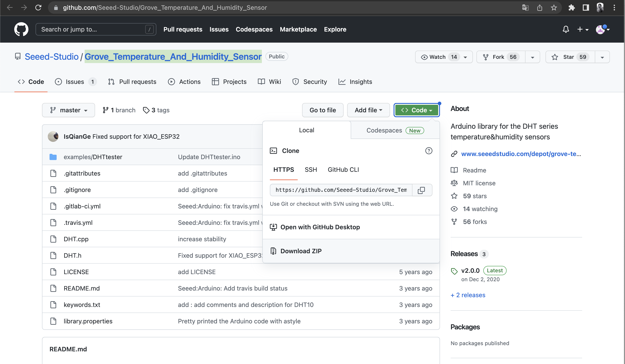Toggle browser side panel icon
Viewport: 625px width, 364px height.
coord(585,8)
